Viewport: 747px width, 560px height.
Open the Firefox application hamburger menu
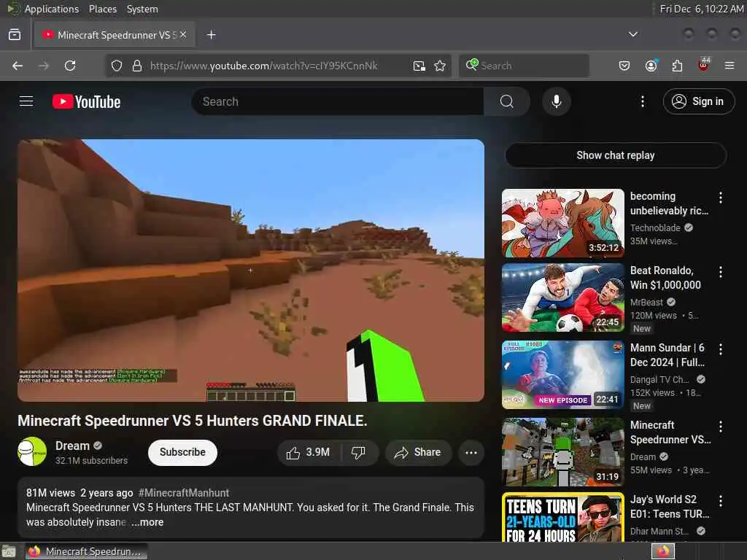tap(729, 66)
